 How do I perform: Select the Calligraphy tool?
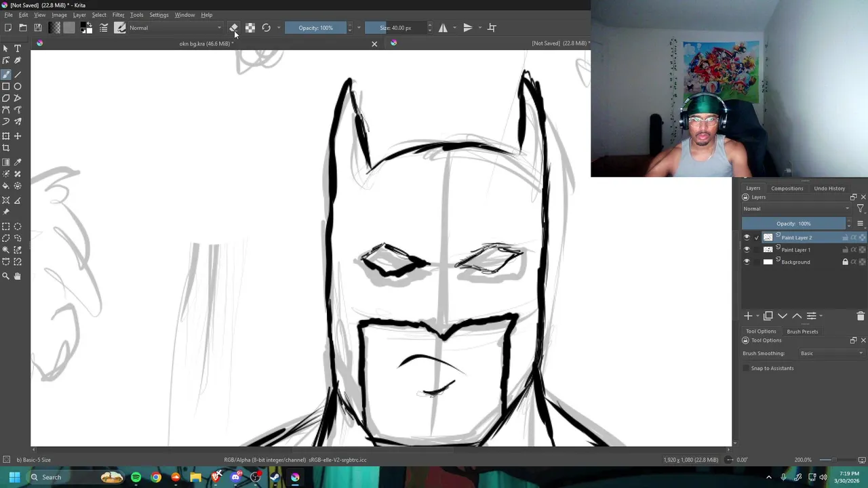[18, 60]
